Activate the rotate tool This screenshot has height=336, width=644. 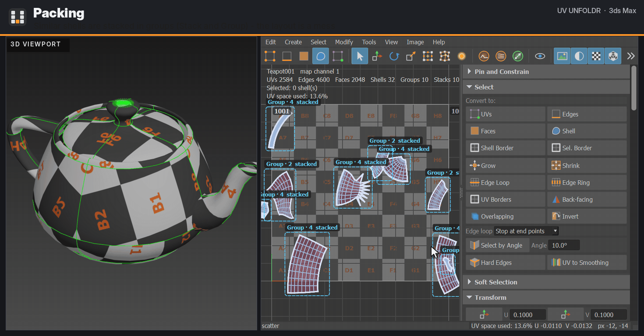click(394, 56)
